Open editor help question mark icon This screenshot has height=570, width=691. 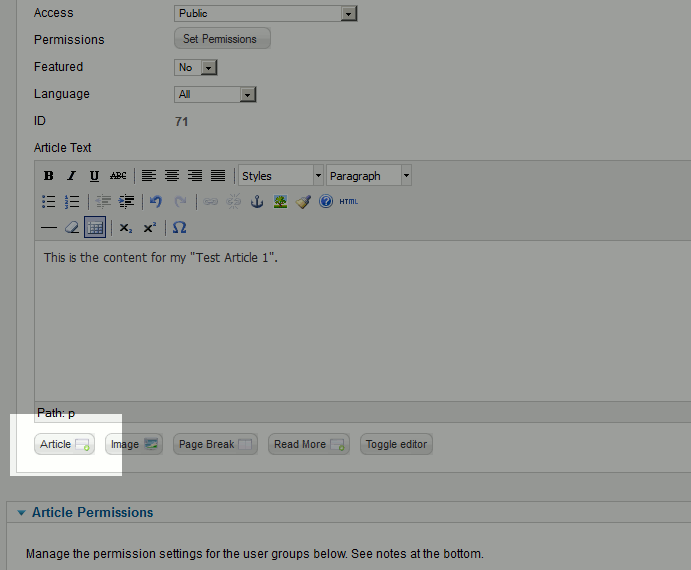click(x=326, y=201)
